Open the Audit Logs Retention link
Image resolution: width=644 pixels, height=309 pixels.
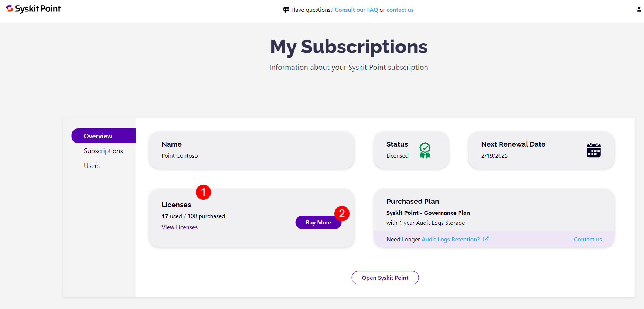coord(450,239)
